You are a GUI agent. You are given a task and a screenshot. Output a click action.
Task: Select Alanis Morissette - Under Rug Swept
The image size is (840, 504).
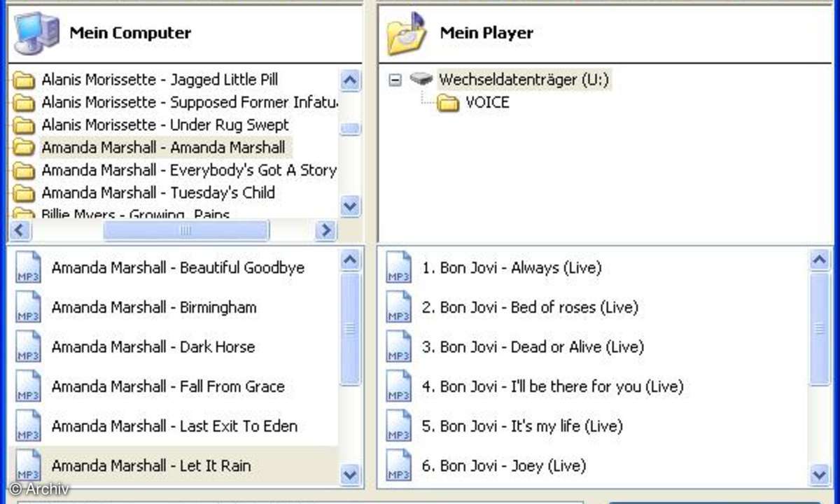tap(165, 125)
